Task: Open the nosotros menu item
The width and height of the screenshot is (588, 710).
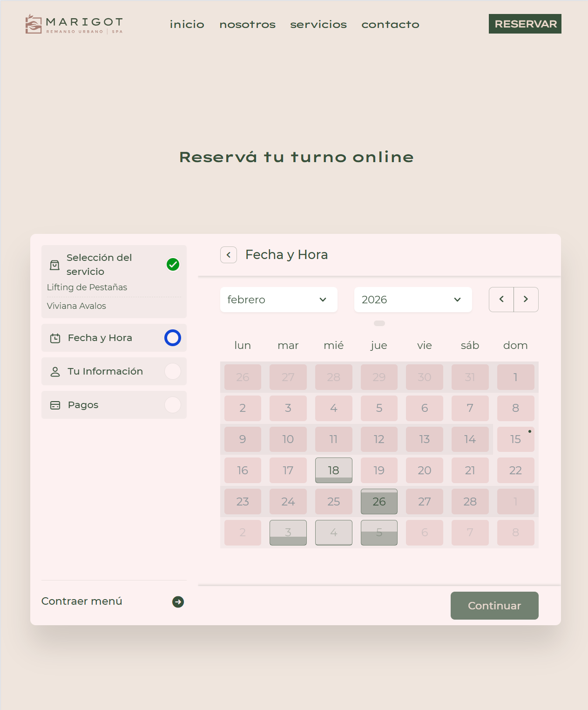Action: [247, 24]
